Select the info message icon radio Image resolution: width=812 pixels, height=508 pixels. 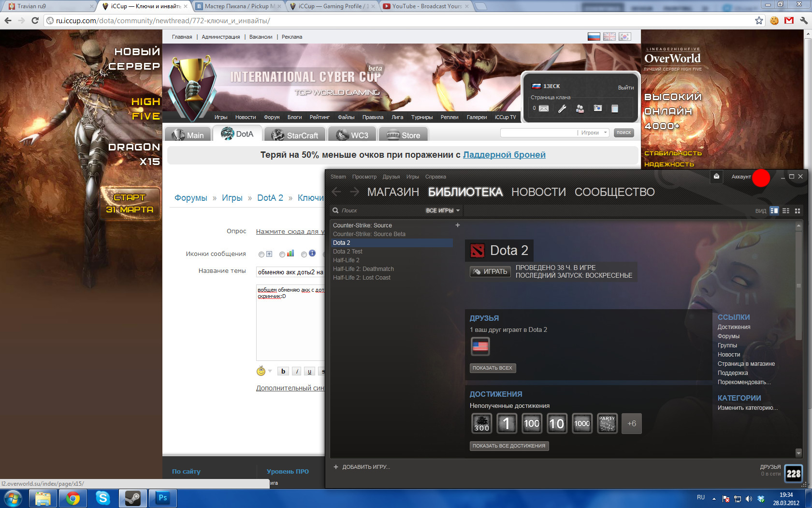click(x=304, y=254)
